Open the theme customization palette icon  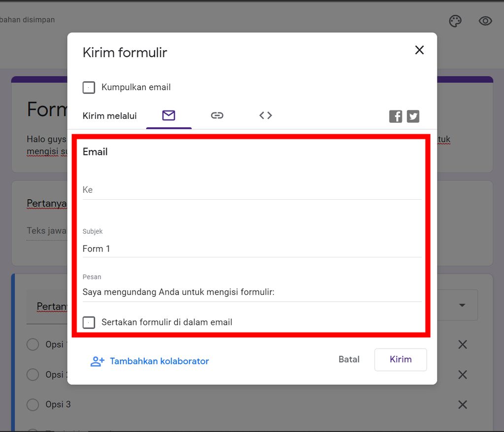click(455, 21)
